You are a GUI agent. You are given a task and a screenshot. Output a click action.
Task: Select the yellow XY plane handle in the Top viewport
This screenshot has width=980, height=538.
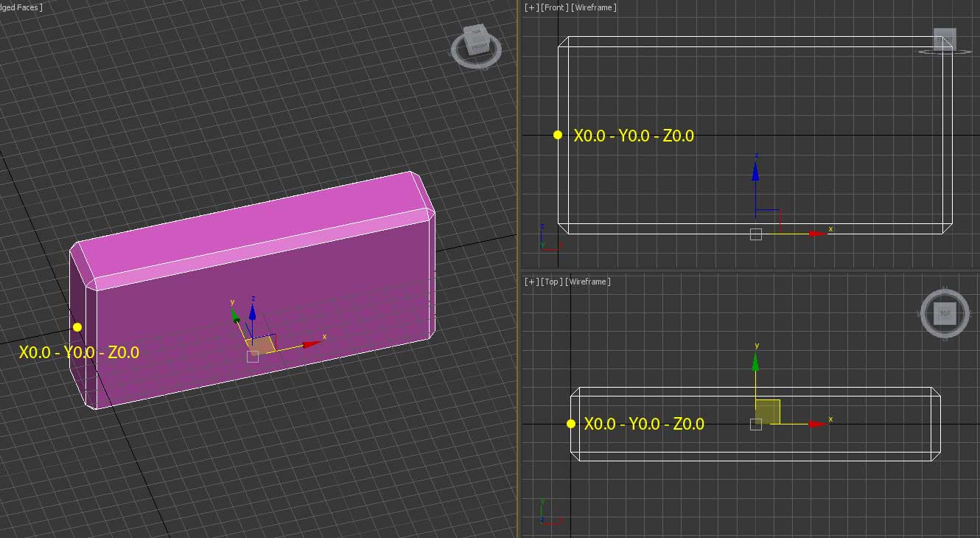tap(768, 412)
